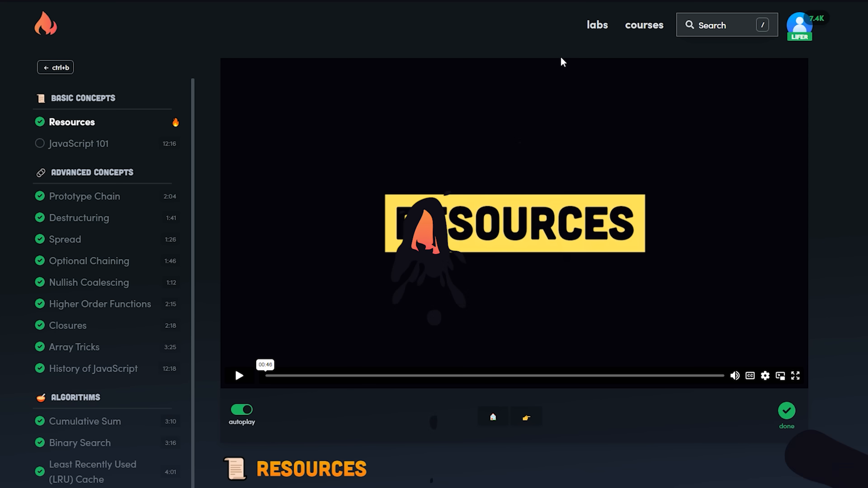Toggle the autoplay switch
The image size is (868, 488).
[242, 410]
